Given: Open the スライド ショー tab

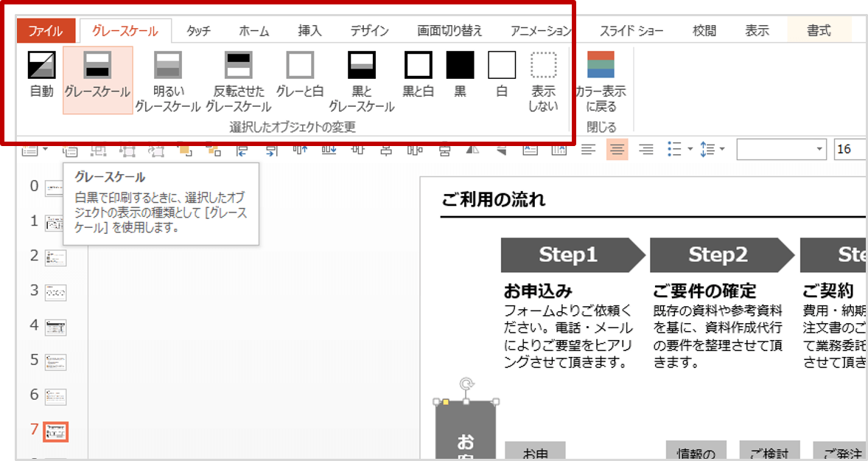Looking at the screenshot, I should [631, 30].
